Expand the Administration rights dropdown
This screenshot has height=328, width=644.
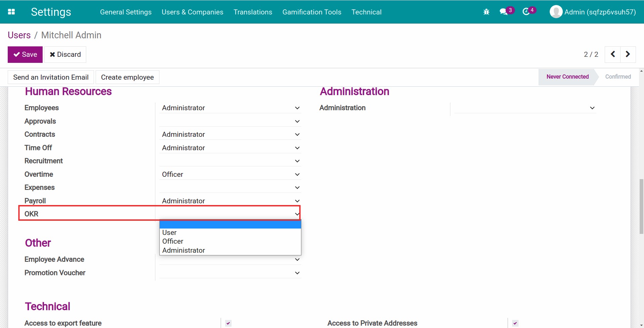pyautogui.click(x=592, y=108)
